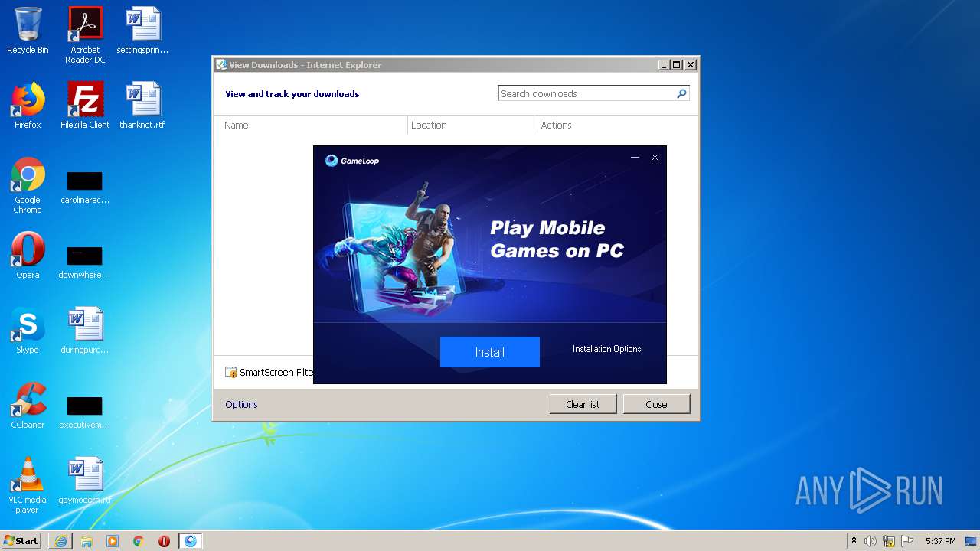Image resolution: width=980 pixels, height=551 pixels.
Task: Open the media player taskbar icon
Action: [x=113, y=541]
